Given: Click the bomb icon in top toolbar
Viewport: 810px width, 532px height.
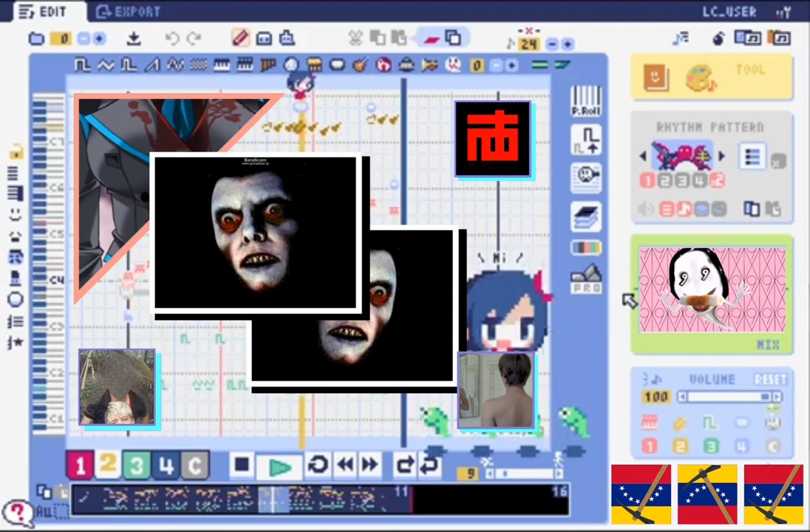Looking at the screenshot, I should 718,38.
